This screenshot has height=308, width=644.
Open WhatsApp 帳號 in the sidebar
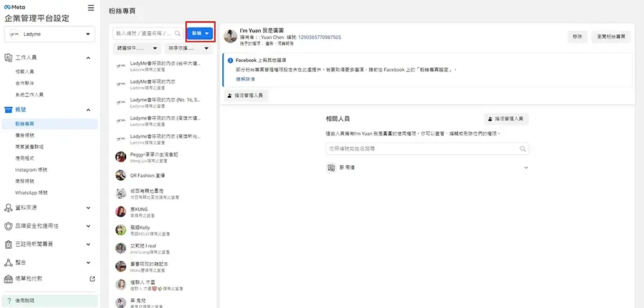[x=32, y=193]
